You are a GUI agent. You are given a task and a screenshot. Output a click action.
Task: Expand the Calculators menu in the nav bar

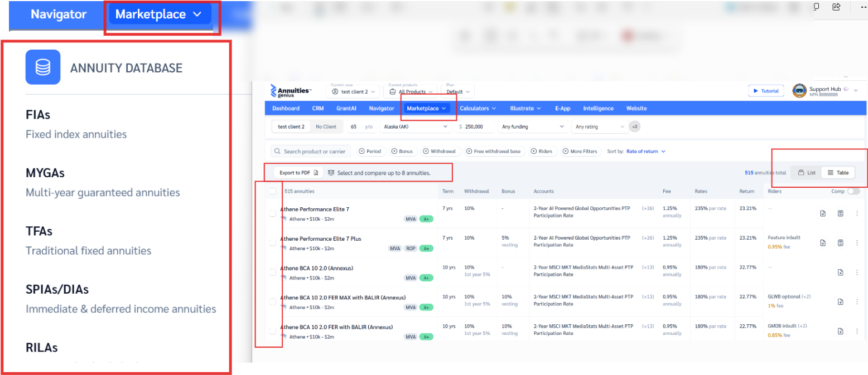[x=478, y=108]
